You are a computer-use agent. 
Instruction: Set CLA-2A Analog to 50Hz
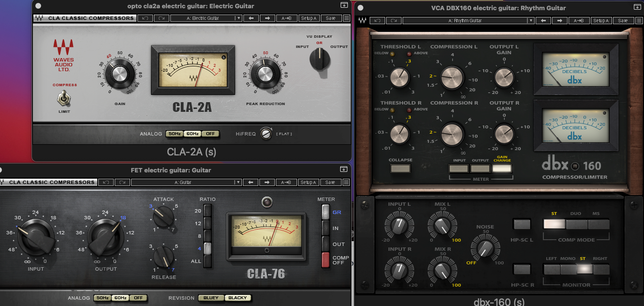coord(174,134)
